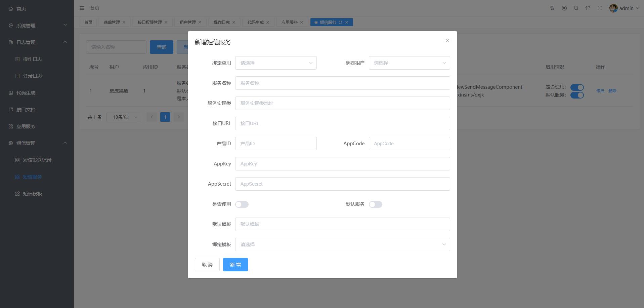Click the AppCode input field

click(x=410, y=144)
